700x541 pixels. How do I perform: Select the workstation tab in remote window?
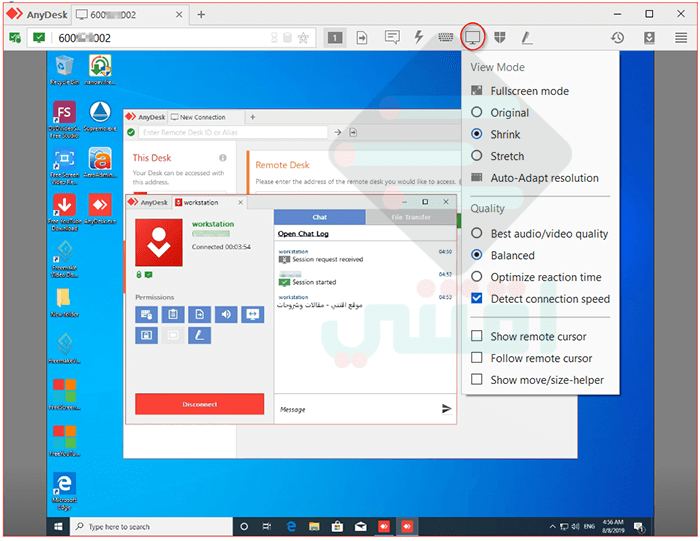[x=209, y=202]
